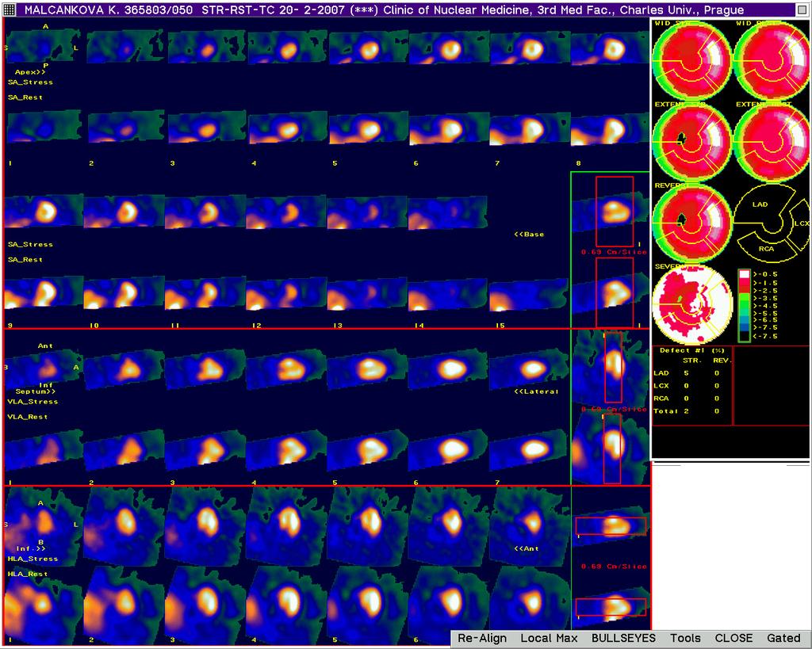The width and height of the screenshot is (812, 649).
Task: Click the HLA_Stress label
Action: coord(33,559)
